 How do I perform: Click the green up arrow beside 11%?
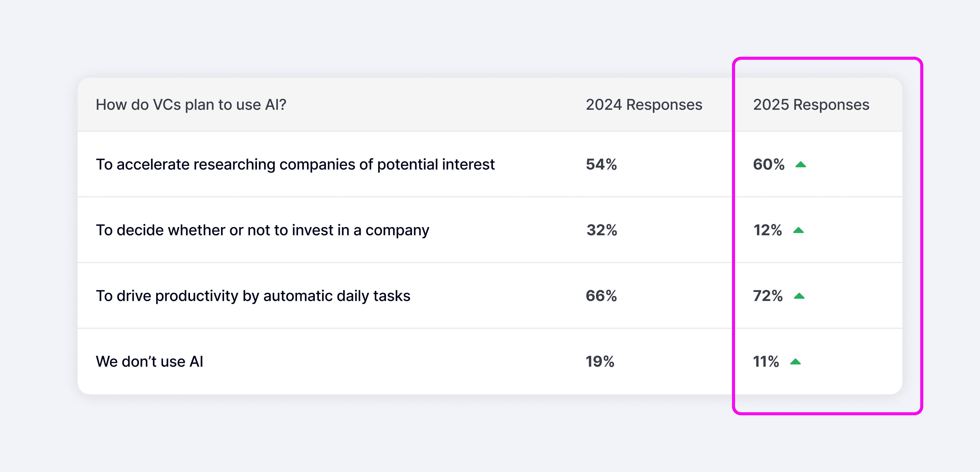coord(795,362)
